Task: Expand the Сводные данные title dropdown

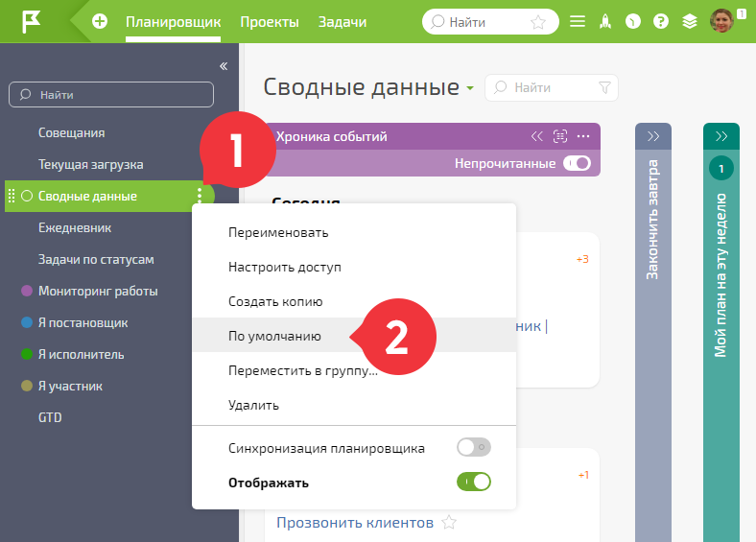Action: coord(470,88)
